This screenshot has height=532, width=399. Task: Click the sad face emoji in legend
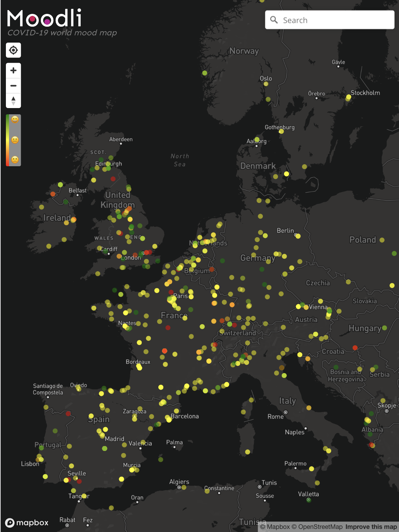(15, 160)
